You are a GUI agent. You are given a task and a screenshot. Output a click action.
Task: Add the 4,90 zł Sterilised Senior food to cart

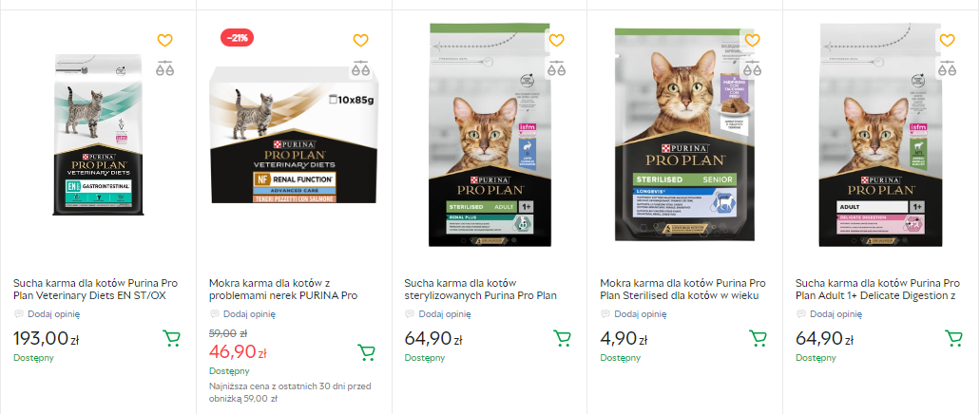click(759, 338)
